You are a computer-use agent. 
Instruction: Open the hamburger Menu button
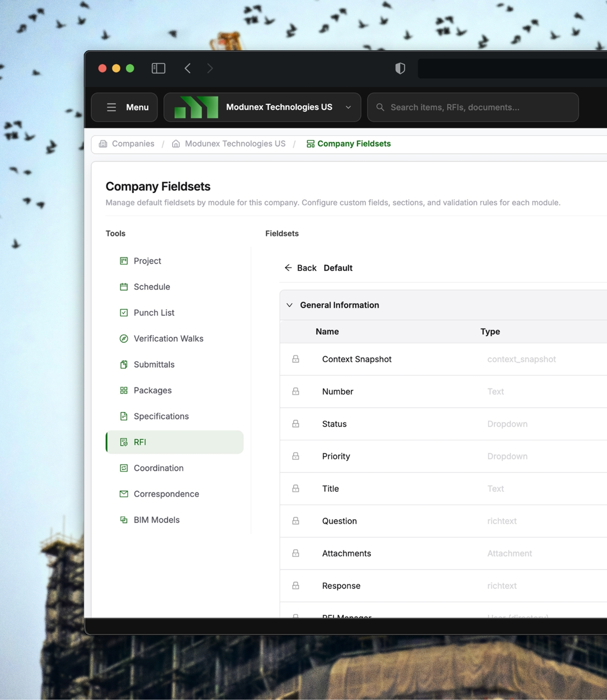(124, 107)
